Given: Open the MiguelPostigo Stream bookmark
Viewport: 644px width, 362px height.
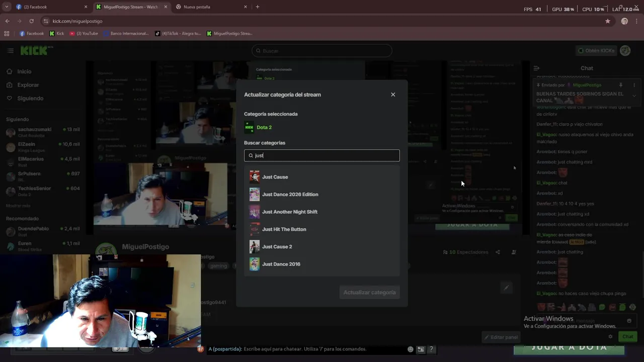Looking at the screenshot, I should tap(229, 34).
